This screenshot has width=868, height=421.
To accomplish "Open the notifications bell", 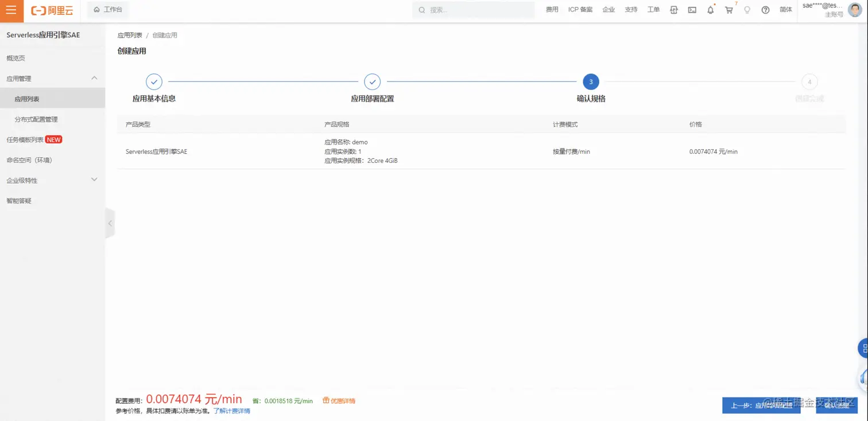I will click(710, 10).
